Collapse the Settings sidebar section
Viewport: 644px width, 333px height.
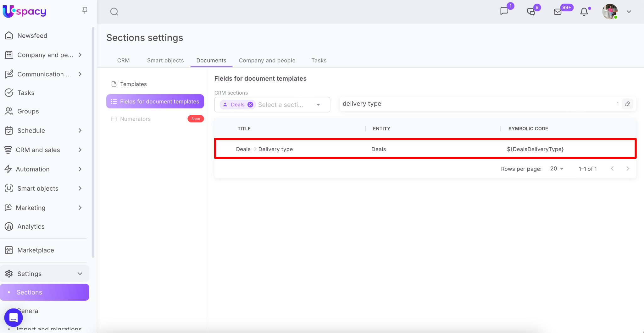click(x=80, y=274)
